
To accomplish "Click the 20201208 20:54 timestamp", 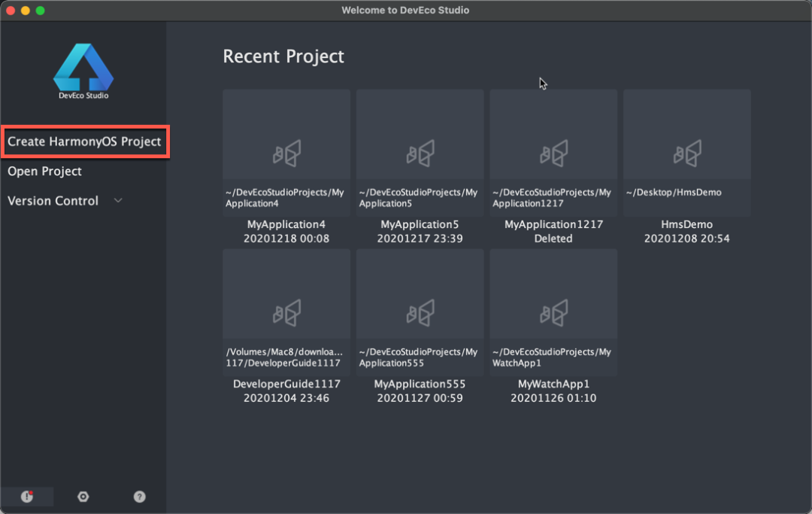I will tap(687, 239).
